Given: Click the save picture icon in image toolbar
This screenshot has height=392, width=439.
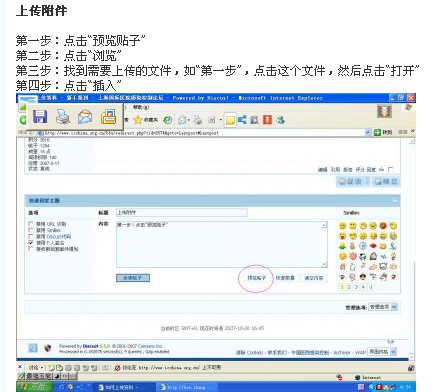Looking at the screenshot, I should [40, 117].
